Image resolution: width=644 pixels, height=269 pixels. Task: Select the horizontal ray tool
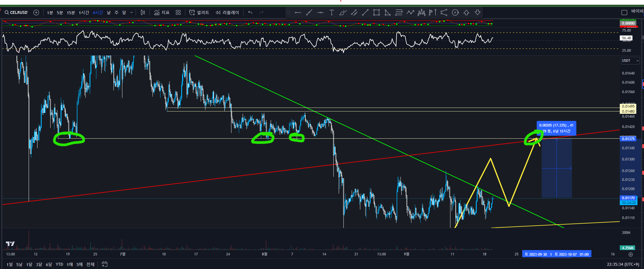pos(320,12)
